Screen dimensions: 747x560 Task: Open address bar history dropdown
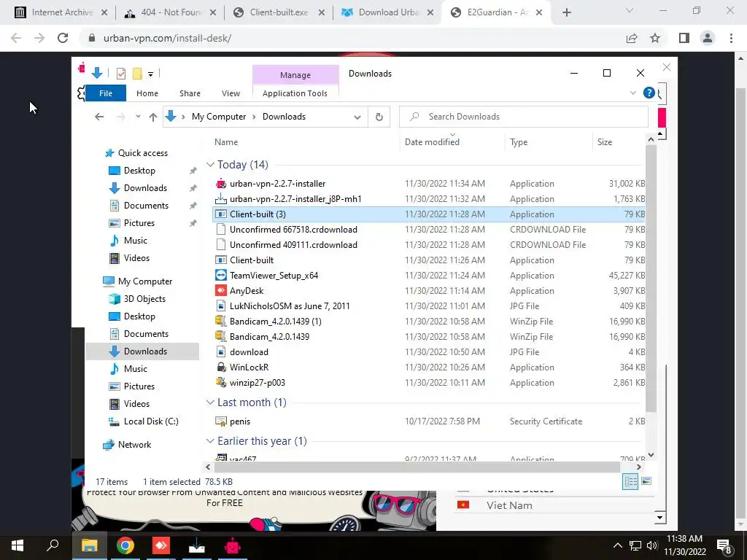click(357, 117)
